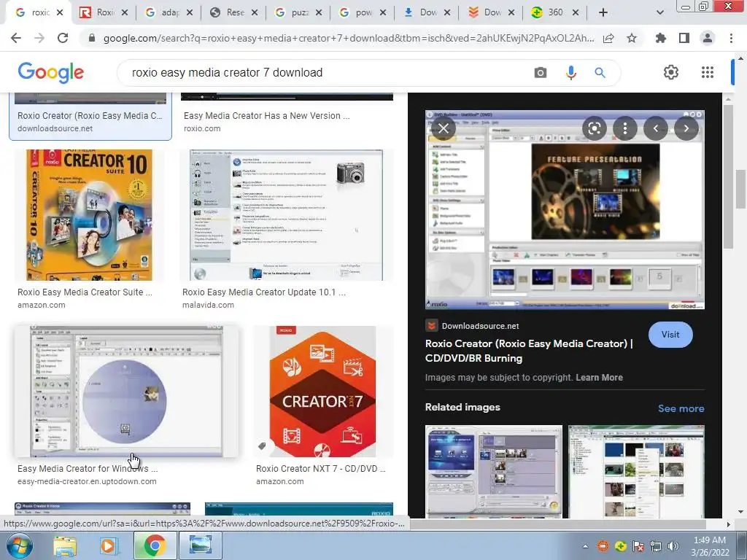Open the first related image thumbnail
The image size is (747, 560).
point(494,472)
